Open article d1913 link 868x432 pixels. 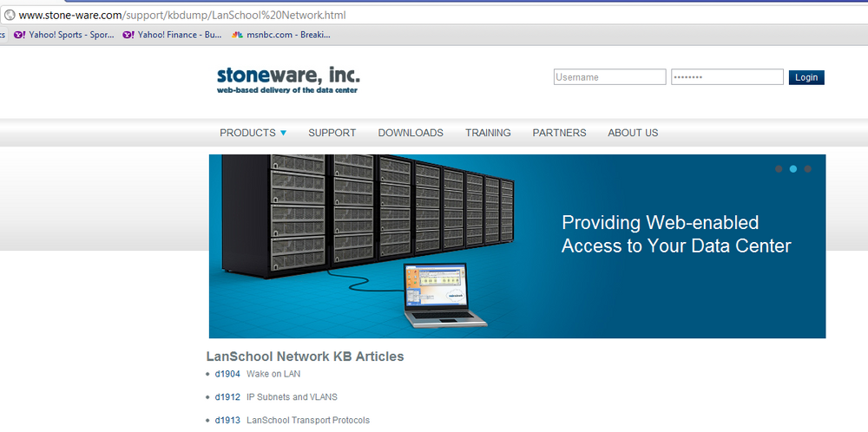click(227, 421)
